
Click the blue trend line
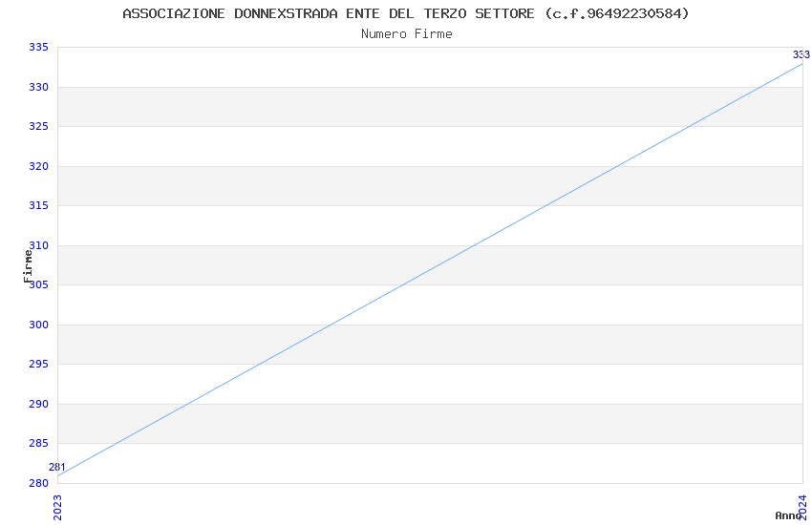point(430,269)
